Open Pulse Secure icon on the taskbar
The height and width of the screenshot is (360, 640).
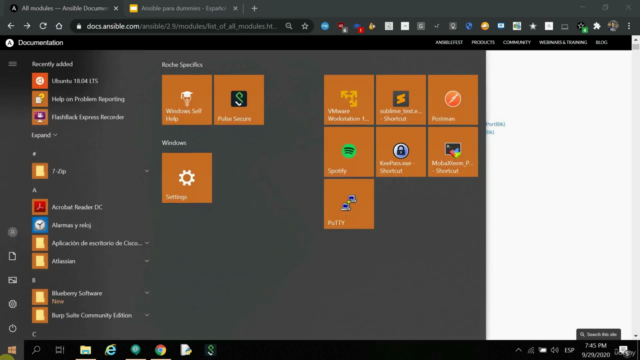(x=211, y=350)
